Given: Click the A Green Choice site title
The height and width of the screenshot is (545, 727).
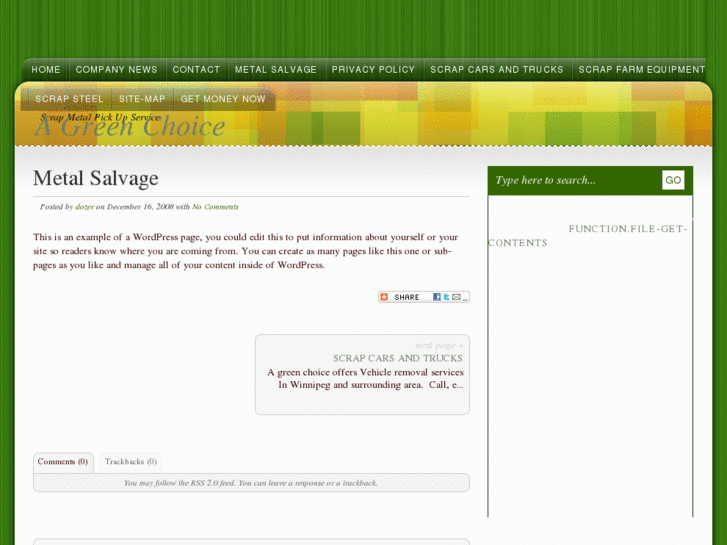Looking at the screenshot, I should click(130, 127).
